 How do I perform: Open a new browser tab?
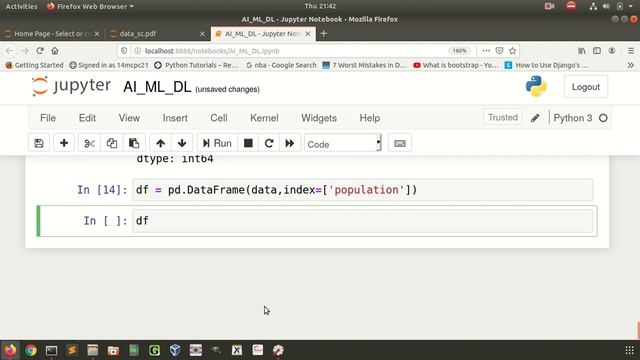tap(324, 34)
